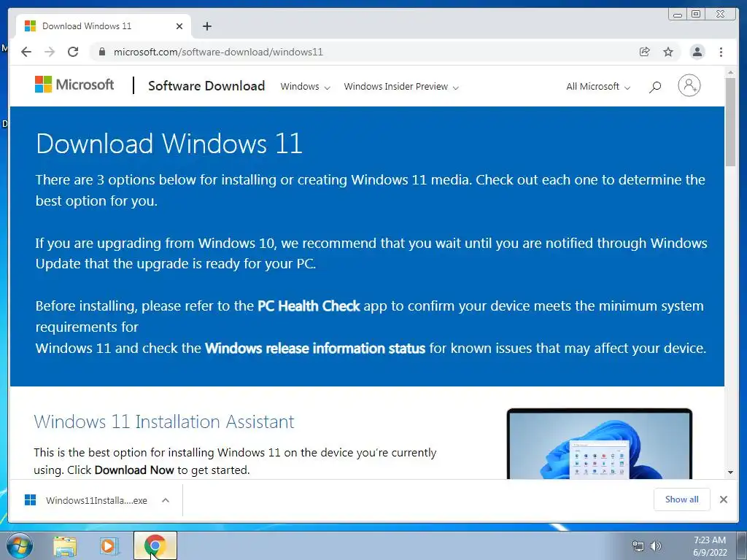Click the vertical scrollbar thumb
747x560 pixels.
click(x=731, y=122)
